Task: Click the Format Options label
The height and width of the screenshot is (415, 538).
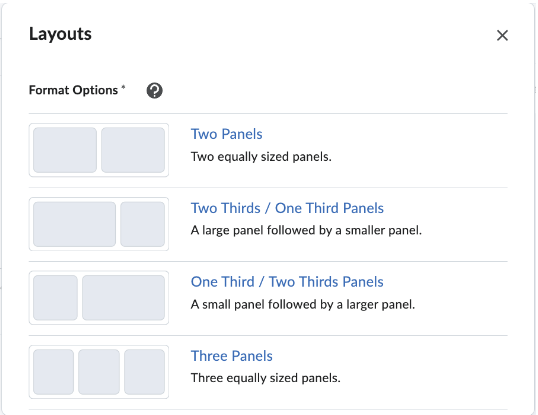Action: coord(73,90)
